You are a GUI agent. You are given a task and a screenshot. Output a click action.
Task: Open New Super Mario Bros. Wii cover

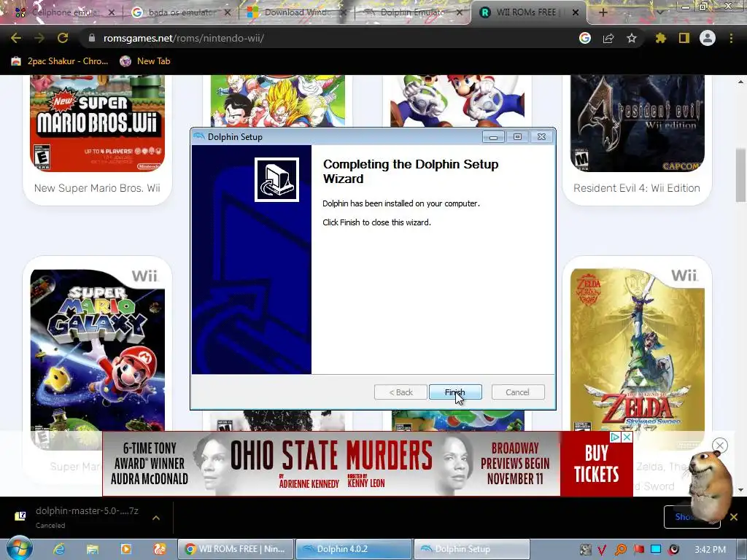point(97,122)
